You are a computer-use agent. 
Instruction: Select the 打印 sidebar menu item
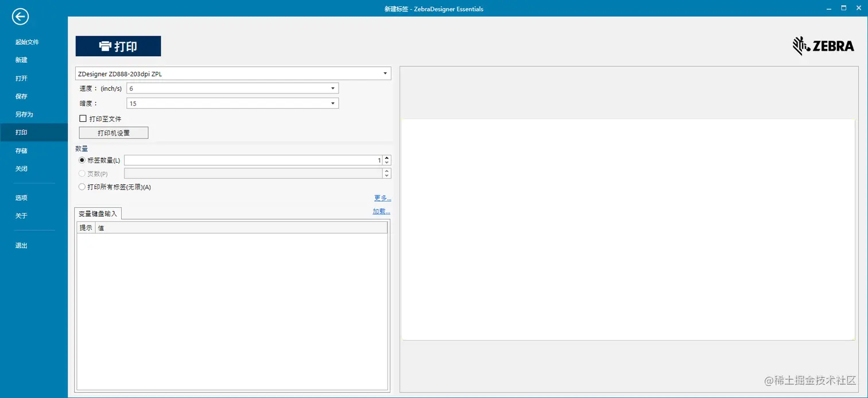(34, 133)
